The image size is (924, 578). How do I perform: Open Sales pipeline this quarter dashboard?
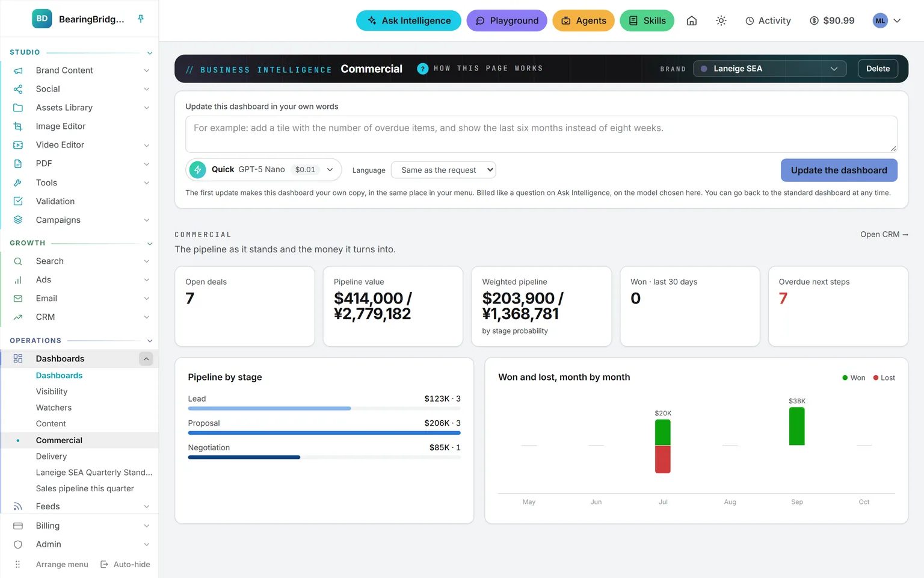(85, 489)
